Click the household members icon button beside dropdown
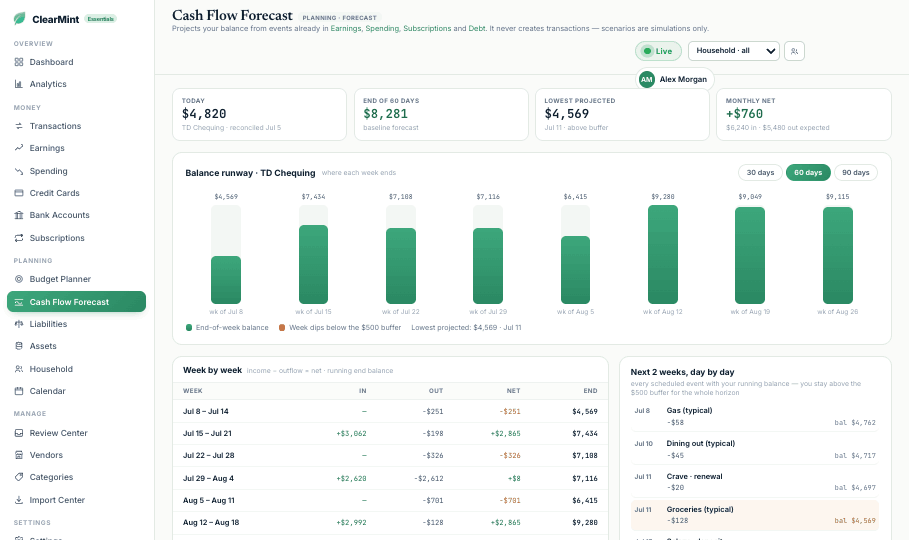Viewport: 909px width, 540px height. pyautogui.click(x=794, y=51)
